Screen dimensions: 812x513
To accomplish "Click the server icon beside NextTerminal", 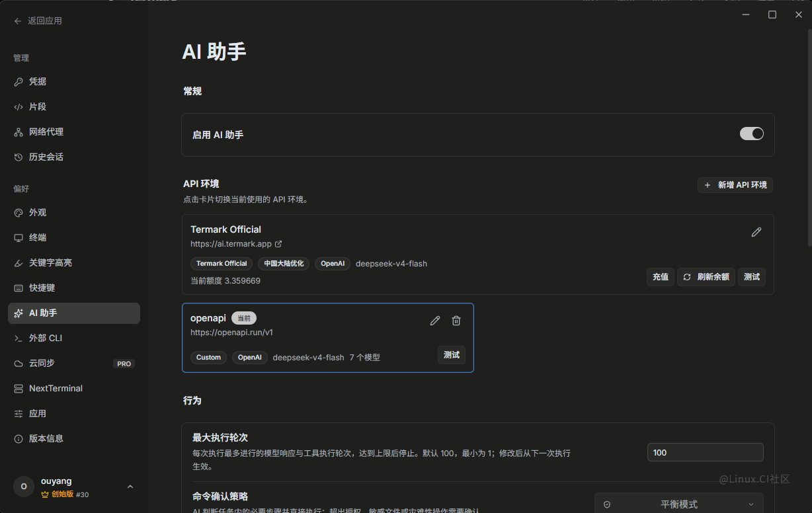I will [19, 389].
